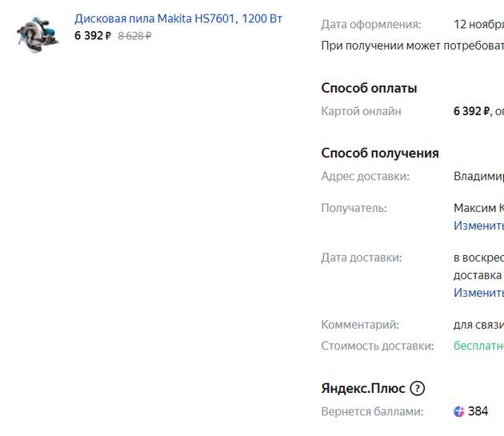Open the Makita HS7601 saw product link
The image size is (504, 436).
coord(178,18)
